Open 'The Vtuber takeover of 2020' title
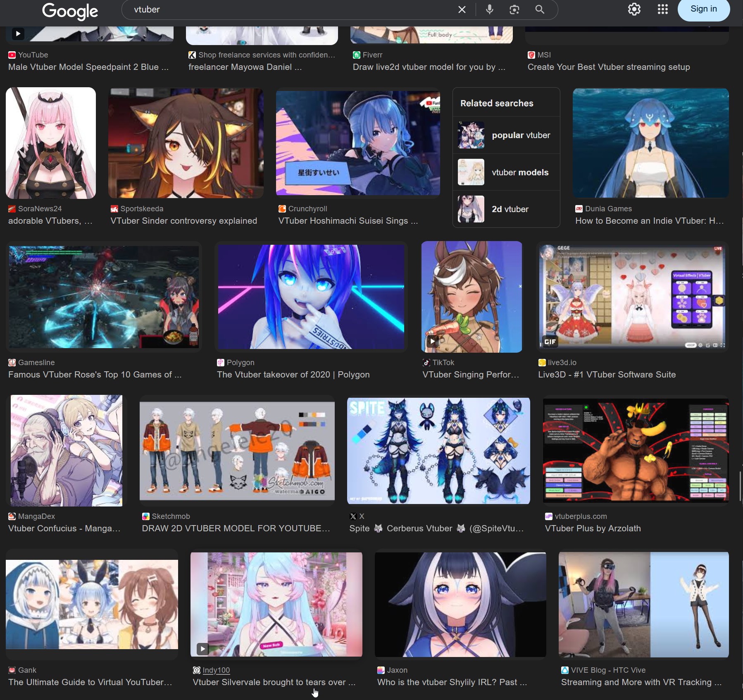The width and height of the screenshot is (743, 700). tap(293, 375)
